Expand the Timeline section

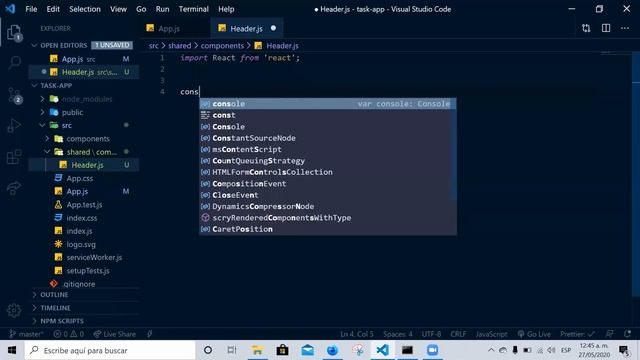[84, 308]
